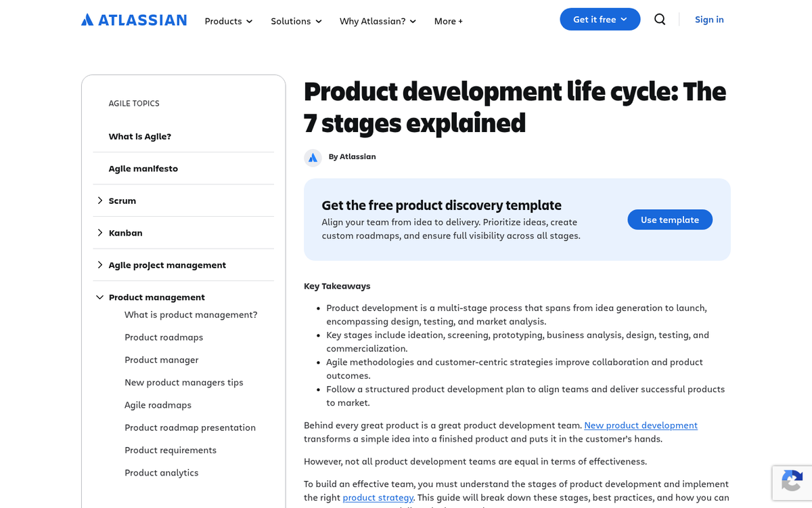This screenshot has height=508, width=812.
Task: Click the Get it free button
Action: [x=600, y=19]
